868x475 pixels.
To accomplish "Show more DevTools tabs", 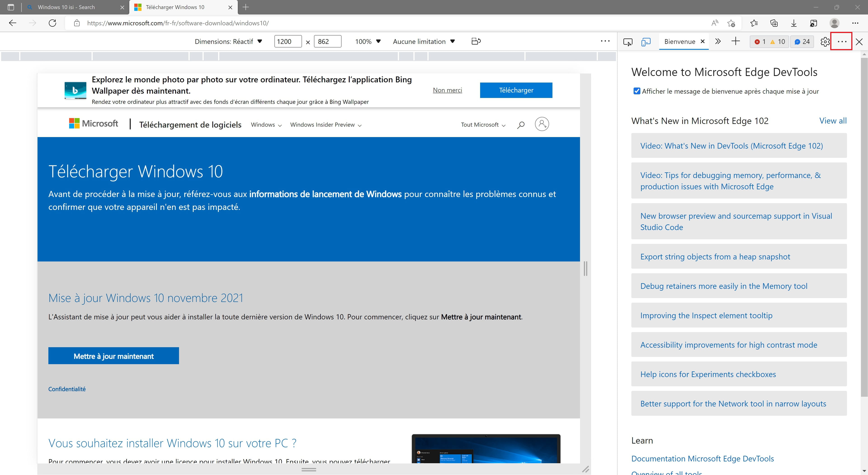I will pyautogui.click(x=718, y=41).
